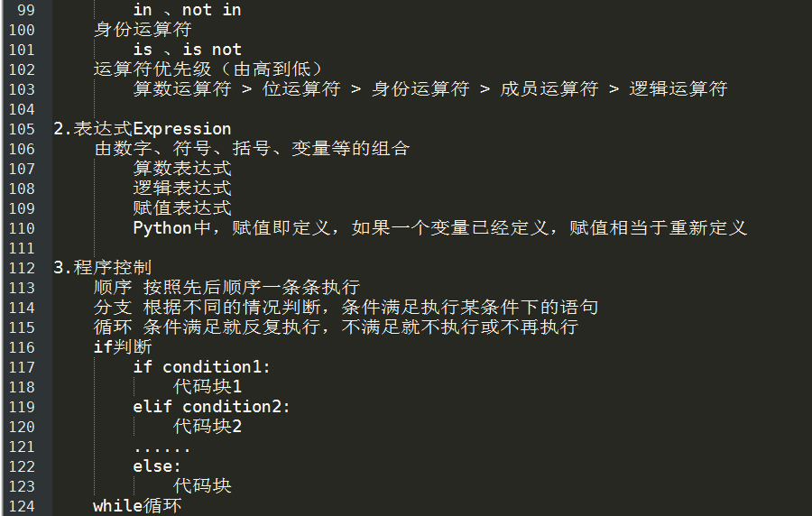Click the text 'while循环'
Image resolution: width=812 pixels, height=516 pixels.
click(137, 506)
